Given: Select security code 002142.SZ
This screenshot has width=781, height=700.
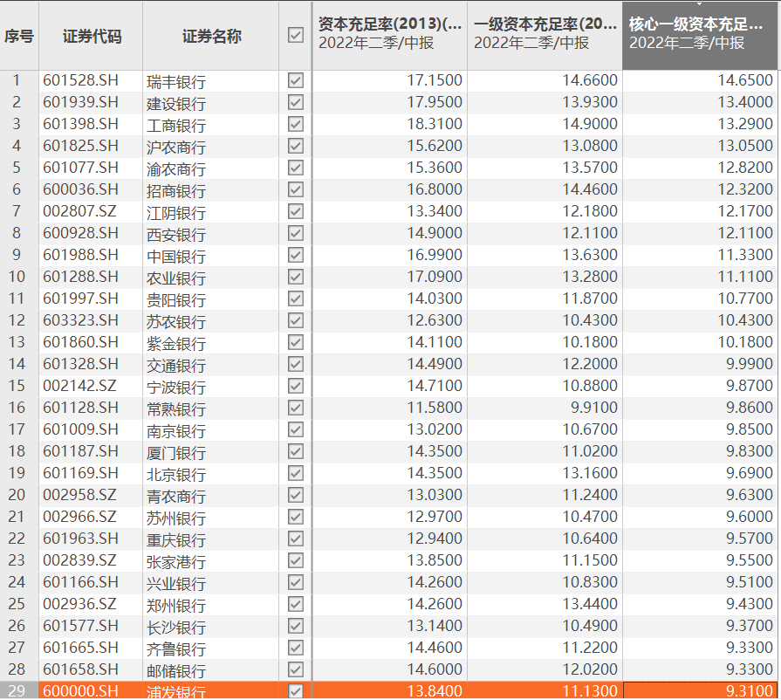Looking at the screenshot, I should tap(79, 386).
